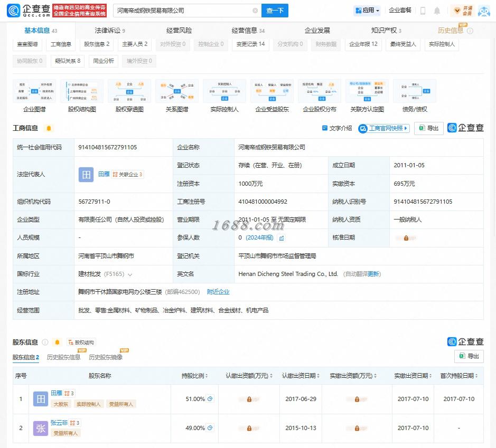The height and width of the screenshot is (448, 496).
Task: Switch to the 法律诉讼 tab
Action: [x=110, y=31]
